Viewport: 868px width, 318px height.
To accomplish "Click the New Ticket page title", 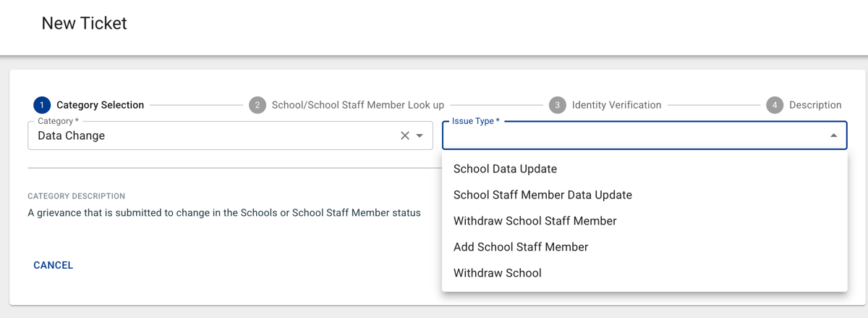I will pyautogui.click(x=84, y=23).
